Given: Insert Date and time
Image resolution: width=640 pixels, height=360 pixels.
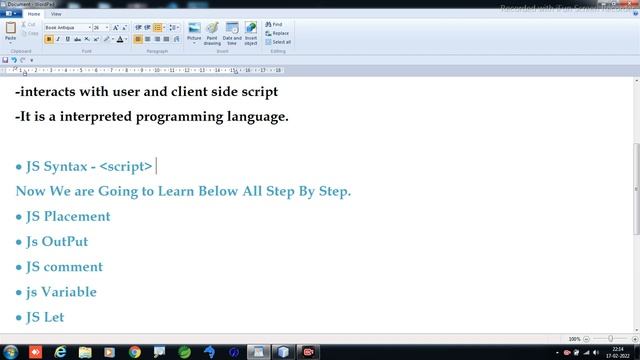Looking at the screenshot, I should pos(232,33).
